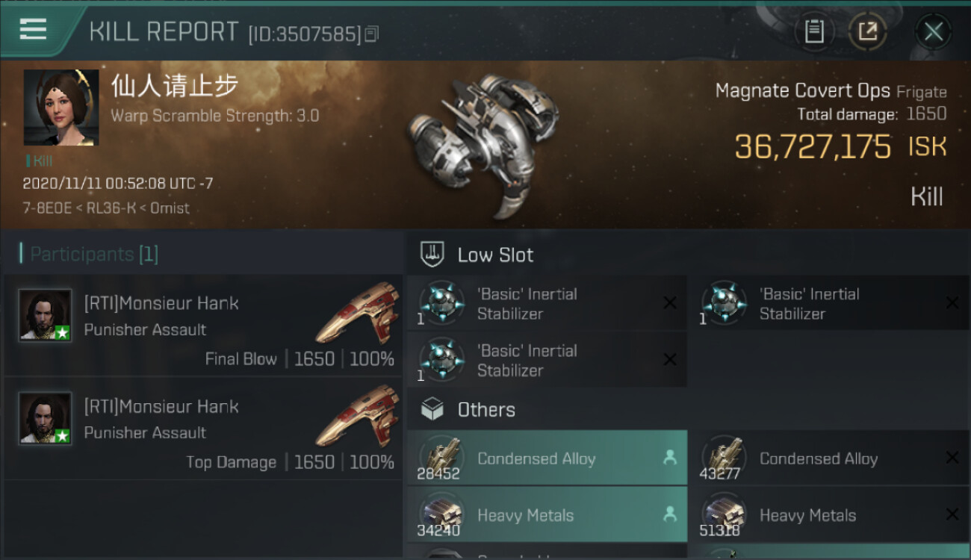The width and height of the screenshot is (971, 560).
Task: Copy the kill report ID
Action: [371, 34]
